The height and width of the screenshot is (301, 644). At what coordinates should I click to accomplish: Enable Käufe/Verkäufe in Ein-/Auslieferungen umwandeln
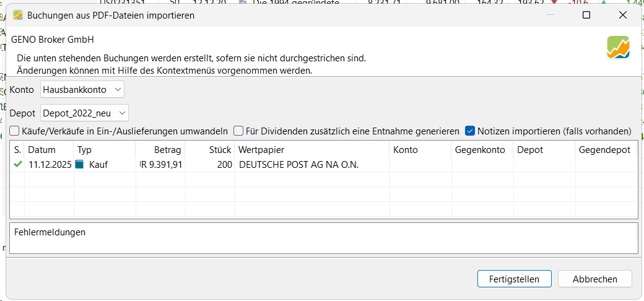(15, 131)
